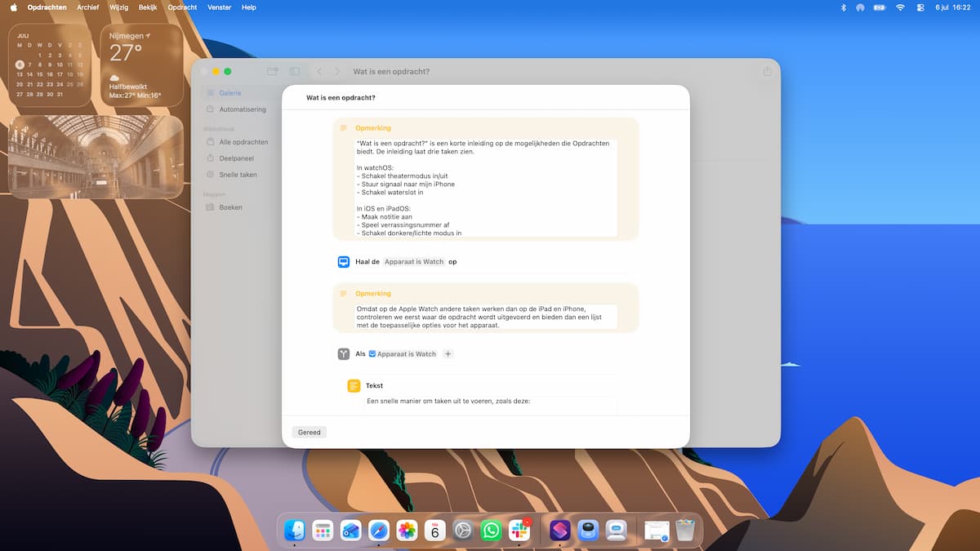
Task: Select Automatisering in the sidebar
Action: [x=237, y=109]
